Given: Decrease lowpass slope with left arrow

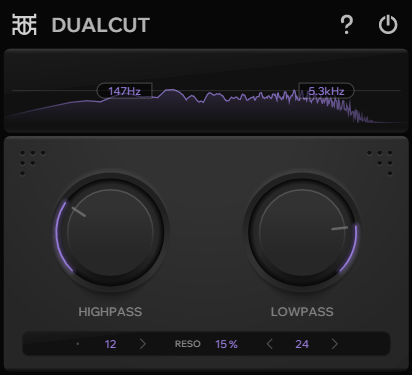Looking at the screenshot, I should [x=270, y=344].
